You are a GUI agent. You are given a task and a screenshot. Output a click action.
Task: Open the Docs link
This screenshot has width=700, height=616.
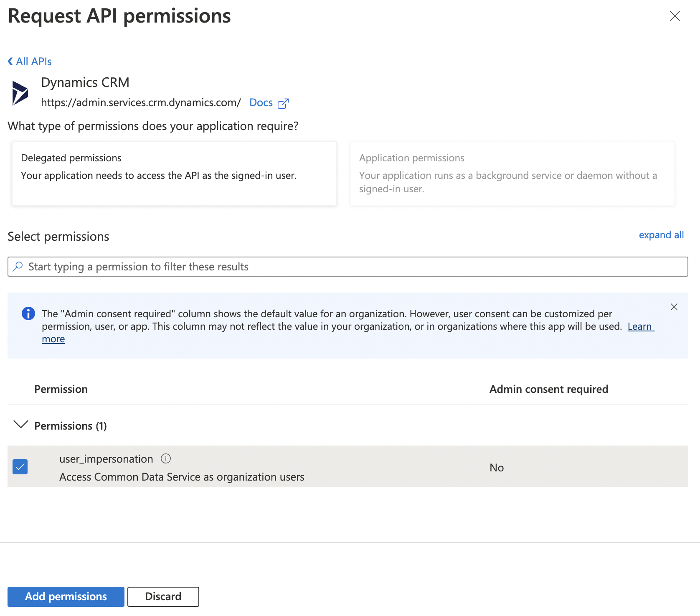(261, 102)
